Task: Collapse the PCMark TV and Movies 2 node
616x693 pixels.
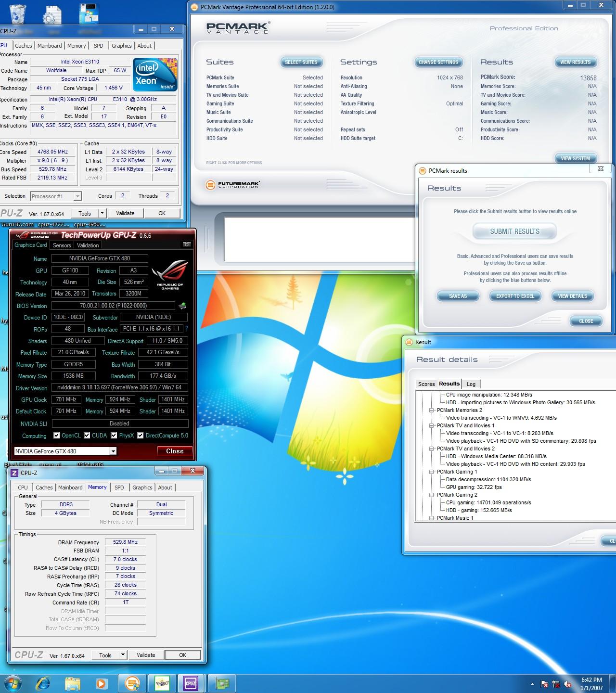Action: click(432, 449)
